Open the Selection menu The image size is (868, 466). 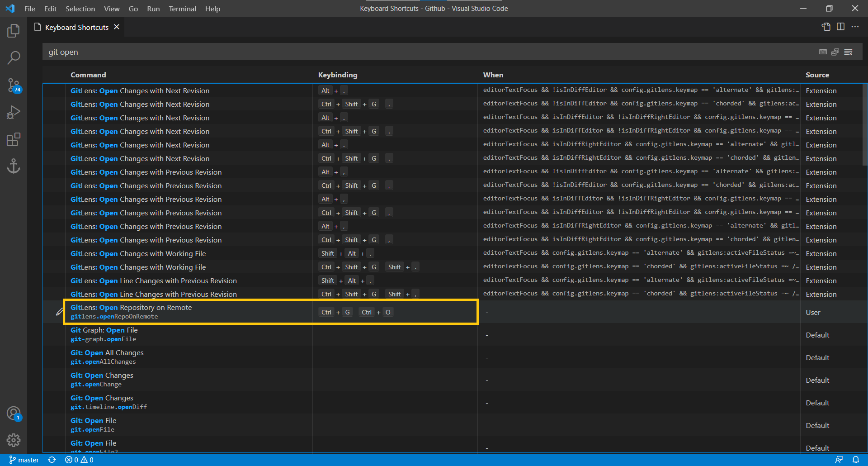click(x=80, y=9)
